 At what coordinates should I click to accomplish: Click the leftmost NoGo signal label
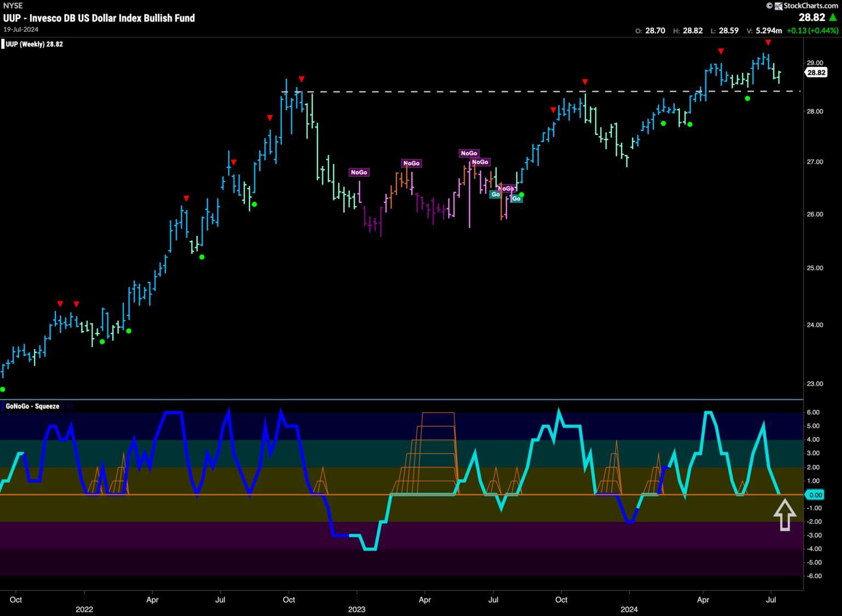359,172
